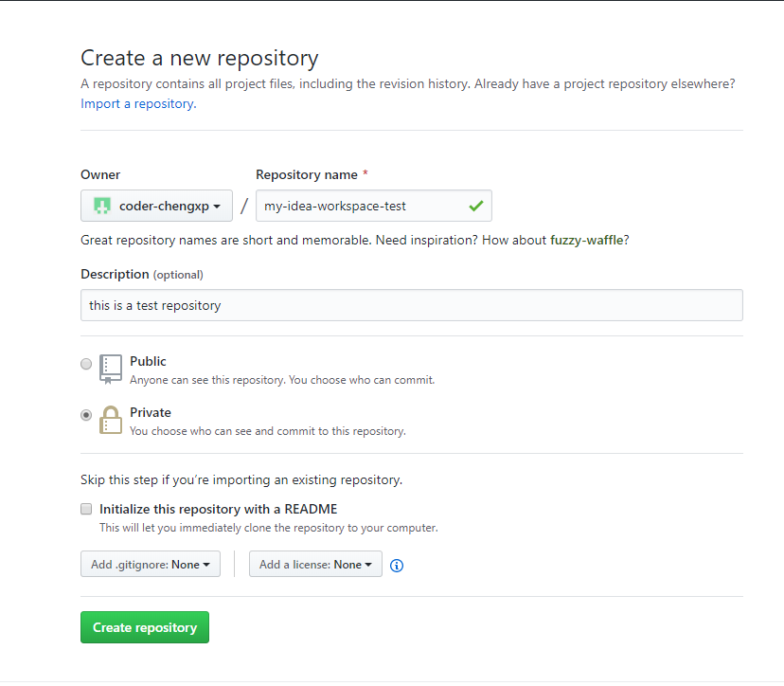The image size is (784, 686).
Task: Click the Create a new repository heading
Action: pos(200,58)
